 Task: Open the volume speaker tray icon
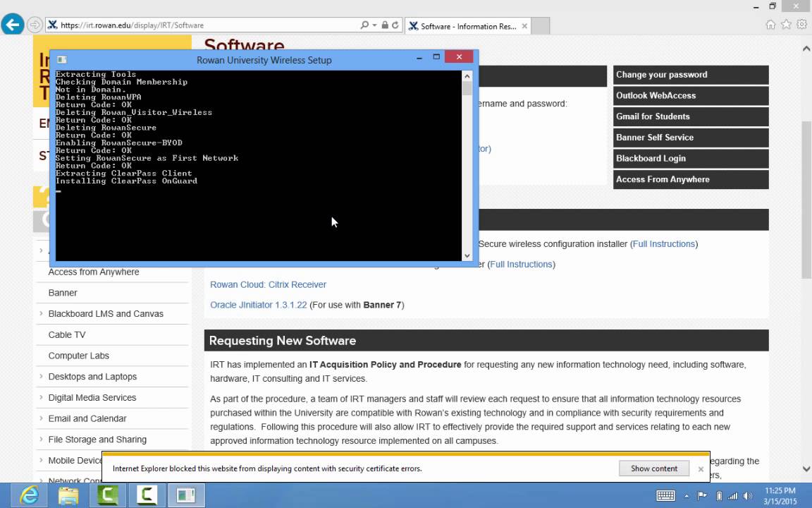tap(748, 496)
